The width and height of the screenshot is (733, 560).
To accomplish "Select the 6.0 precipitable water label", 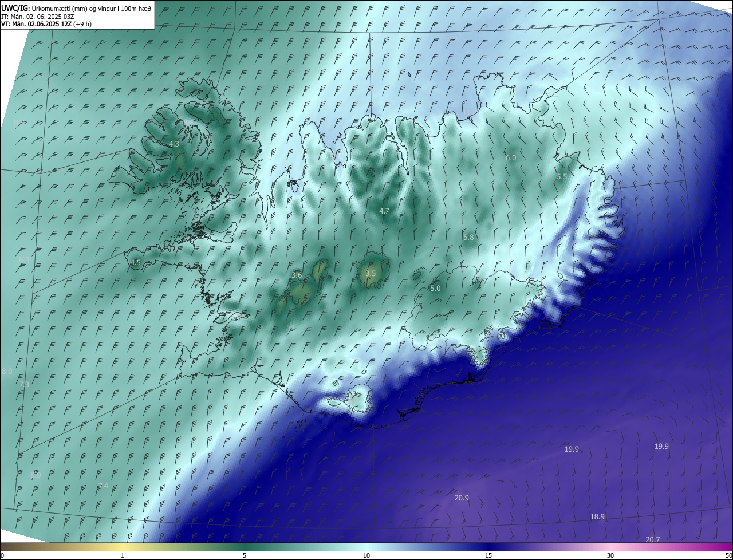I will (511, 157).
